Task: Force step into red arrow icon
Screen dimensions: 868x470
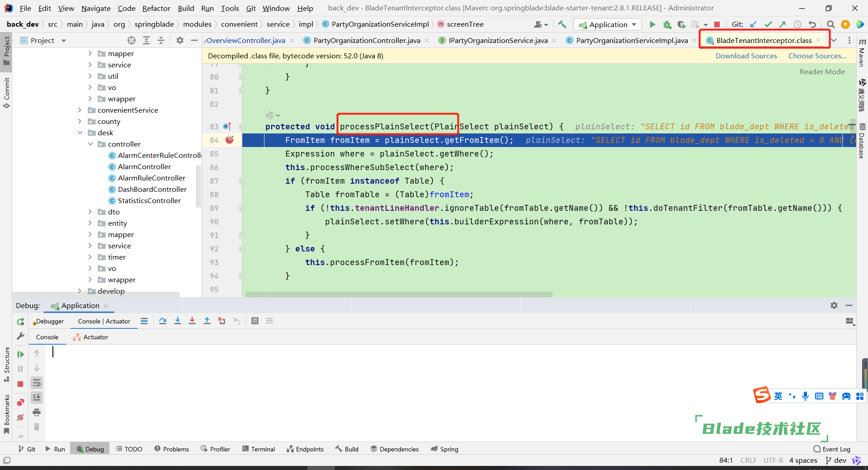Action: [x=192, y=321]
